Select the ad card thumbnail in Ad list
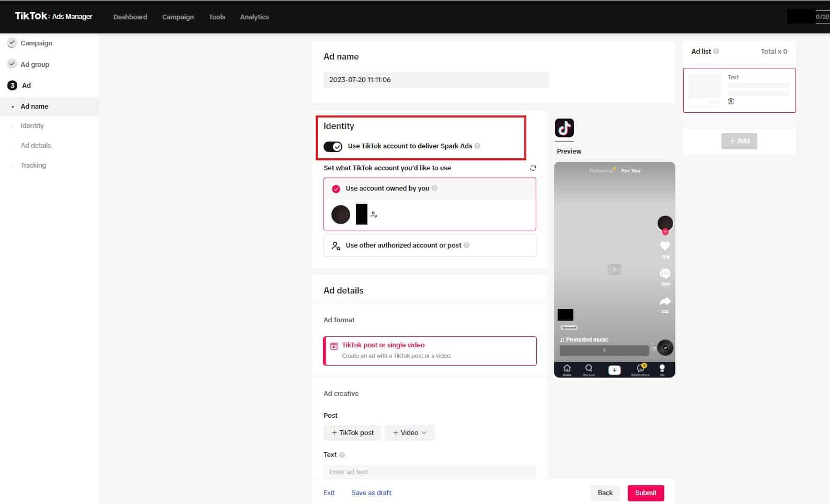This screenshot has height=504, width=830. [705, 89]
